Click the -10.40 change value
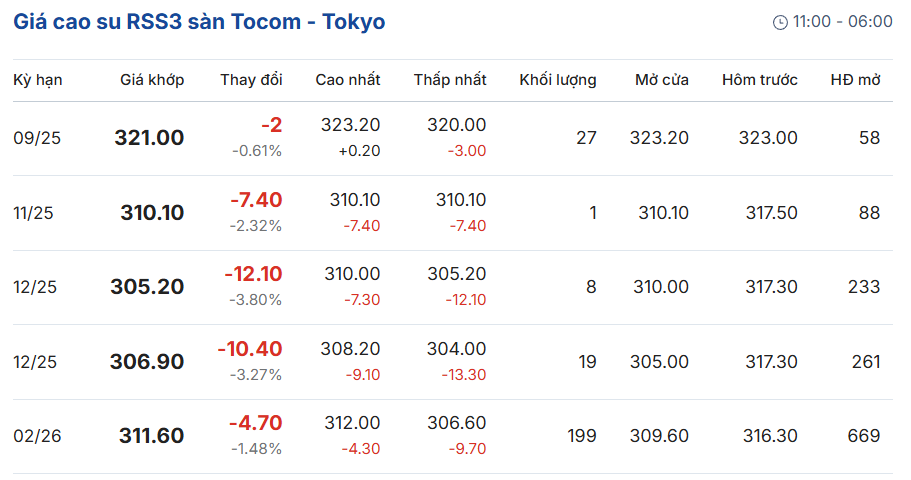911x480 pixels. pos(250,349)
